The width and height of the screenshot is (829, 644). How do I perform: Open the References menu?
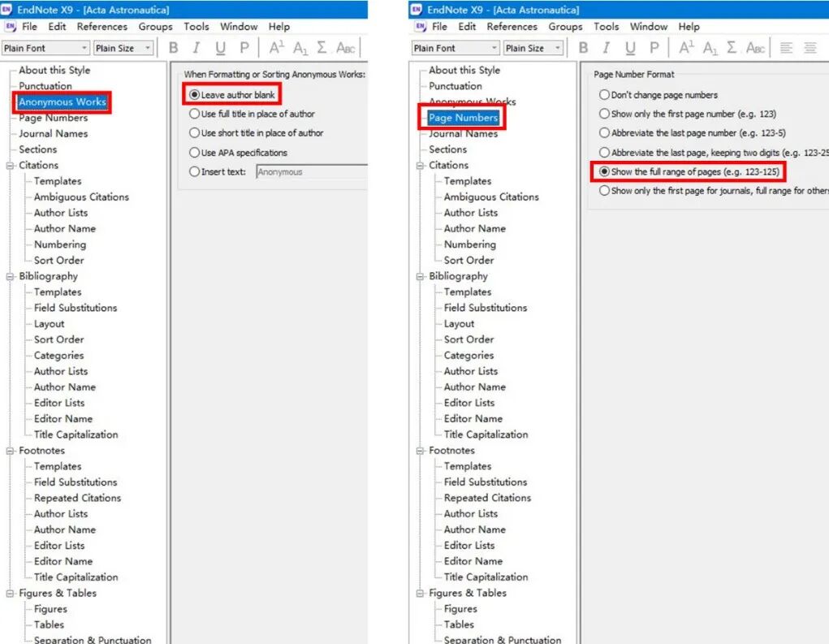tap(101, 26)
